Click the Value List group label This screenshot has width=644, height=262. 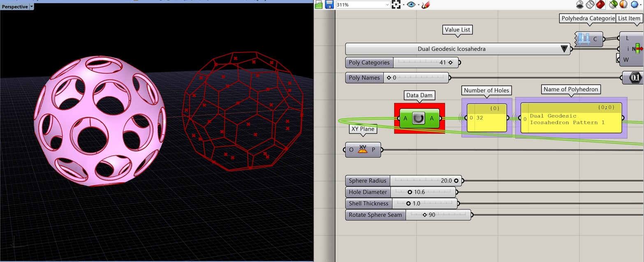[x=457, y=30]
